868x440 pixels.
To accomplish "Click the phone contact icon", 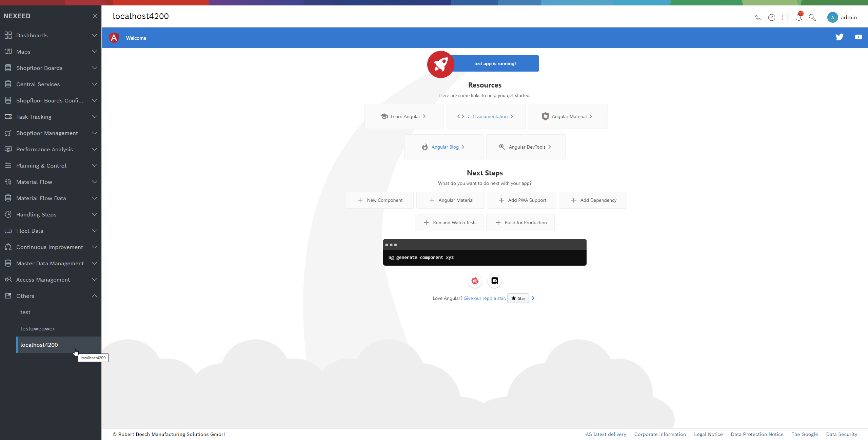I will click(x=758, y=17).
